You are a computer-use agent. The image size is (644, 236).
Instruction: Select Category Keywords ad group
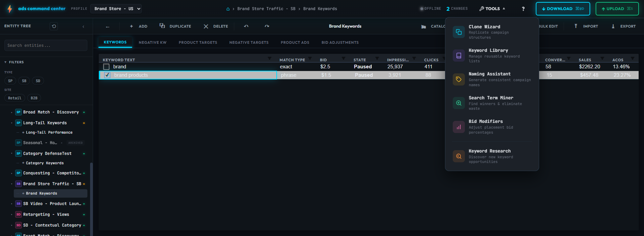[x=45, y=163]
